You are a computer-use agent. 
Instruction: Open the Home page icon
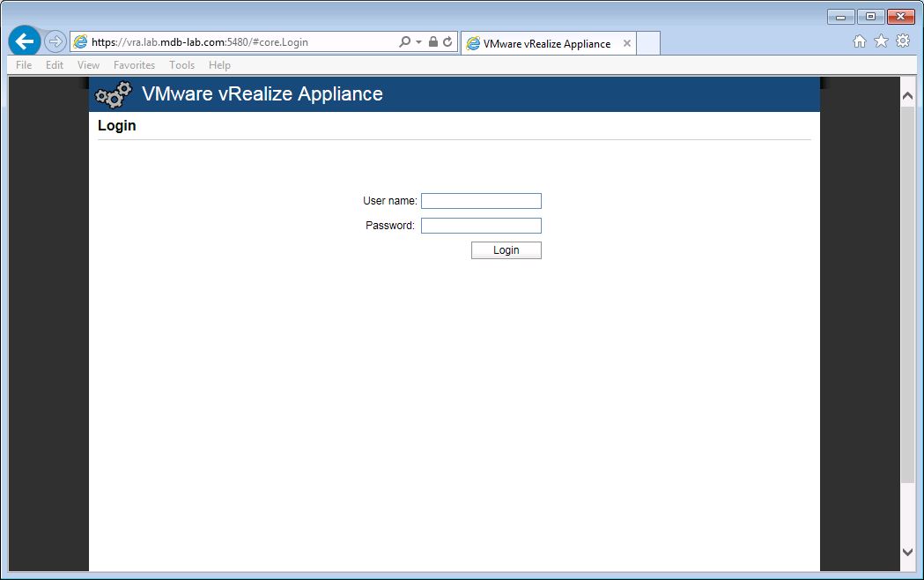pyautogui.click(x=860, y=41)
